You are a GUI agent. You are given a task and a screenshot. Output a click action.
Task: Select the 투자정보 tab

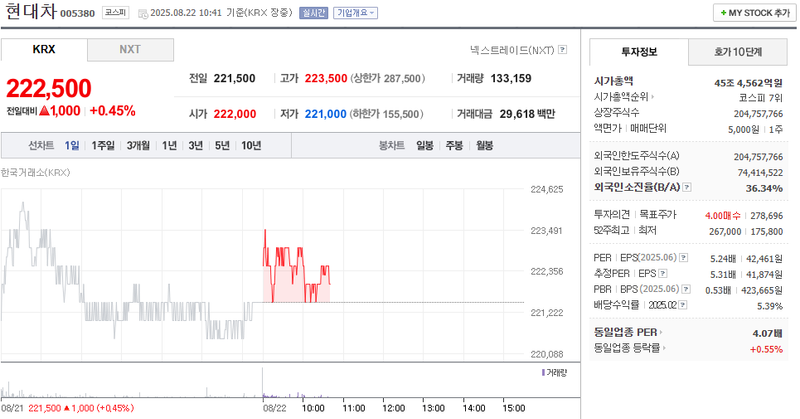tap(639, 52)
